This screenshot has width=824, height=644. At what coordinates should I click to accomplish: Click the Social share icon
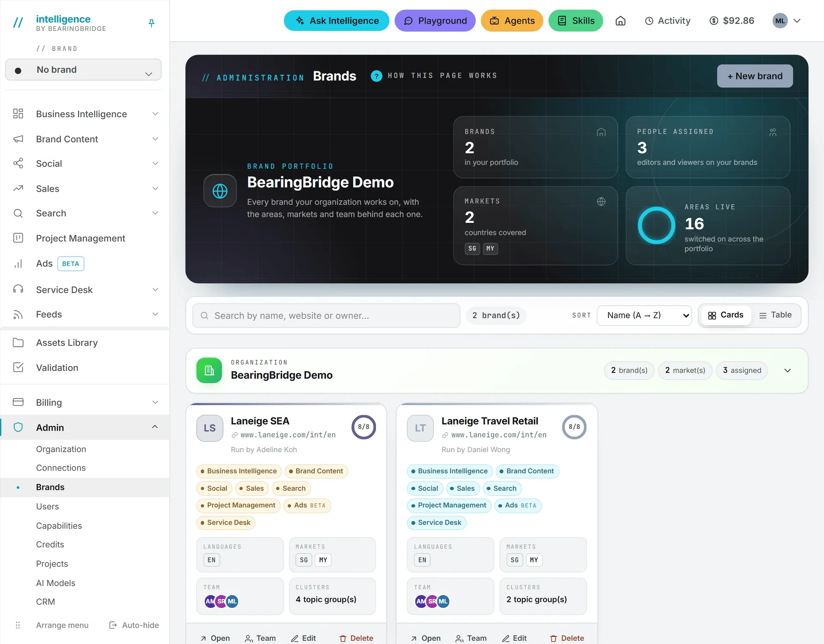[18, 164]
